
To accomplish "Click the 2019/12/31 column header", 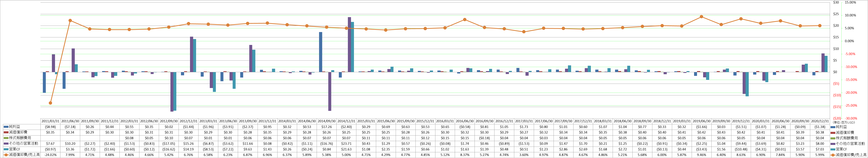I will tap(741, 121).
